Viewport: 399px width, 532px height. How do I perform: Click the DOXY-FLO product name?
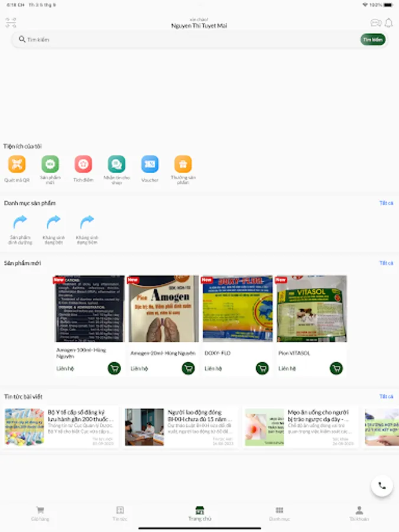[218, 353]
